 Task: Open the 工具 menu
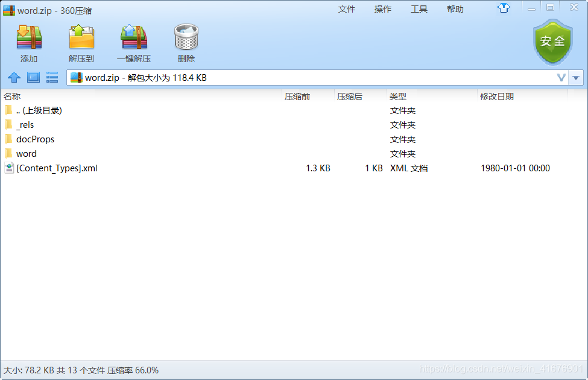point(419,9)
